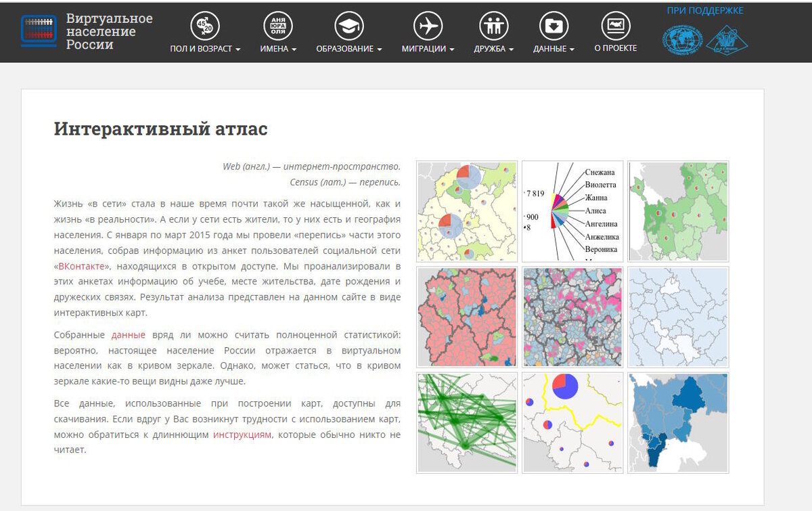Screen dimensions: 812x511
Task: Open the yellow border pie chart thumbnail
Action: [572, 422]
